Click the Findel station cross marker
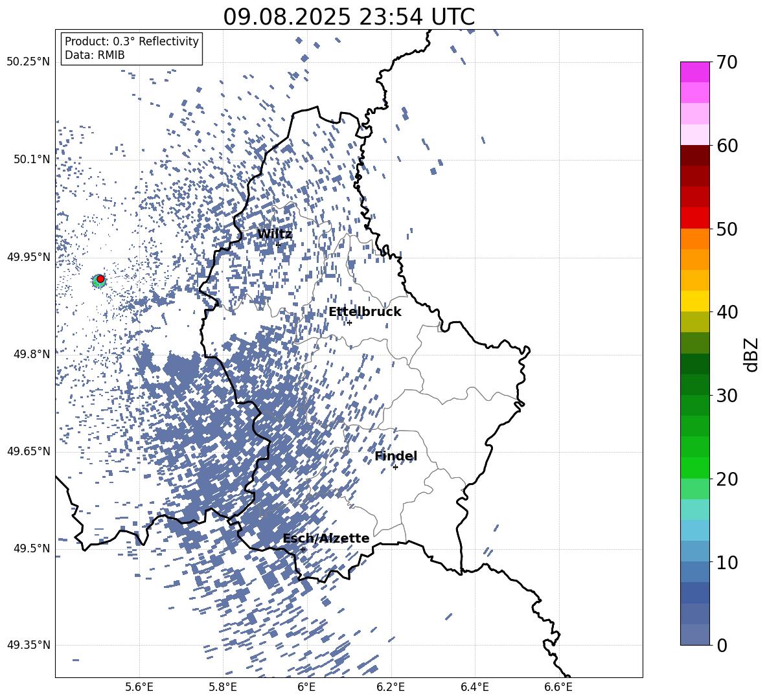The height and width of the screenshot is (700, 767). (395, 468)
